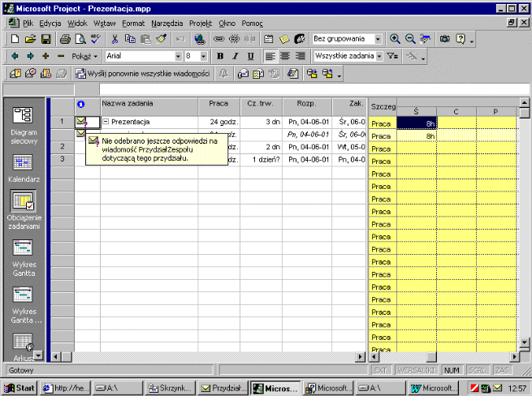
Task: Toggle Underline formatting button
Action: [251, 56]
